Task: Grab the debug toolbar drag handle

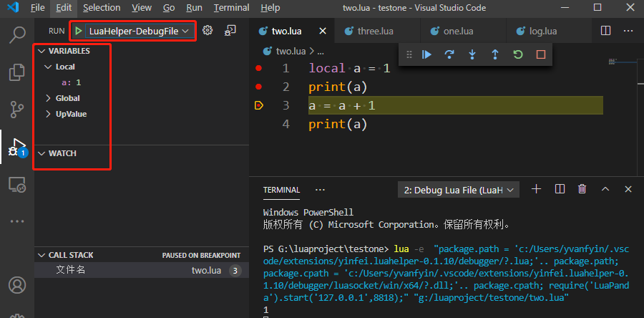Action: click(409, 54)
